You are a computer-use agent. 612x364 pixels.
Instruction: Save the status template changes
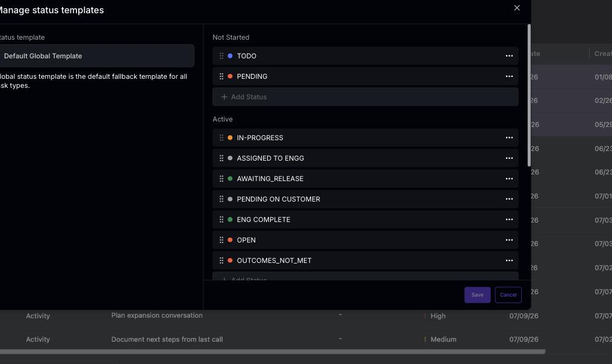477,295
